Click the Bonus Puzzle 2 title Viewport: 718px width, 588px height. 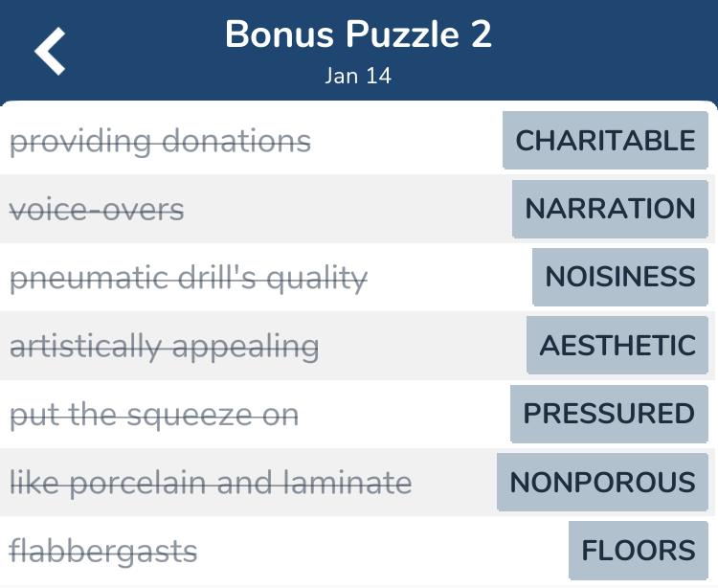point(358,34)
